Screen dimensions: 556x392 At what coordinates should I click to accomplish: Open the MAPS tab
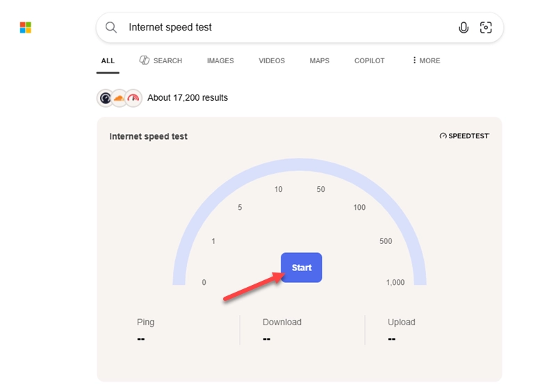pos(320,60)
